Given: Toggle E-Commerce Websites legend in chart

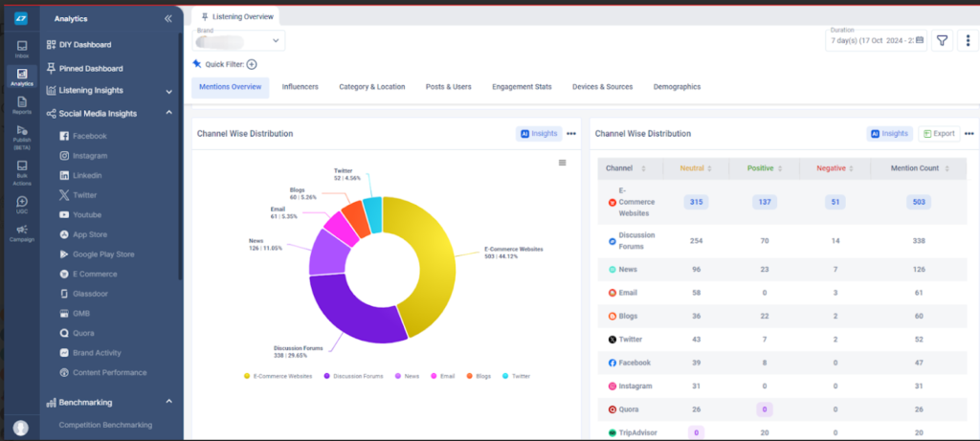Looking at the screenshot, I should 278,377.
